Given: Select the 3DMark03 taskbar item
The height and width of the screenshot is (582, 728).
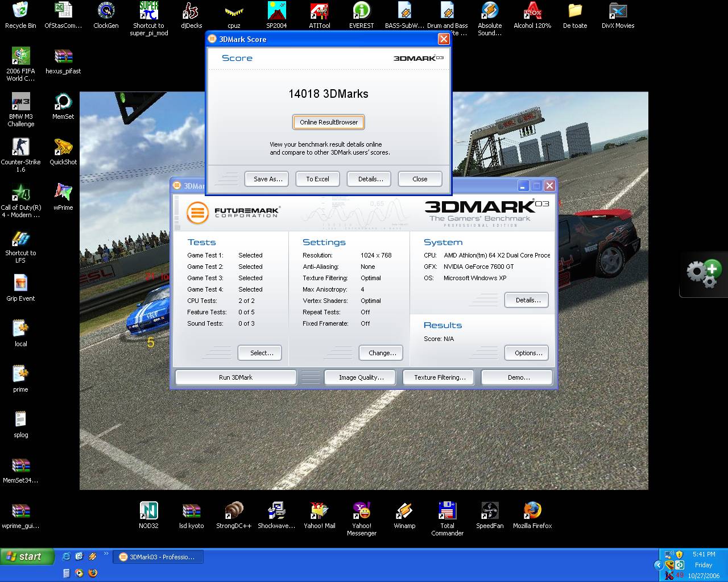Looking at the screenshot, I should click(158, 557).
